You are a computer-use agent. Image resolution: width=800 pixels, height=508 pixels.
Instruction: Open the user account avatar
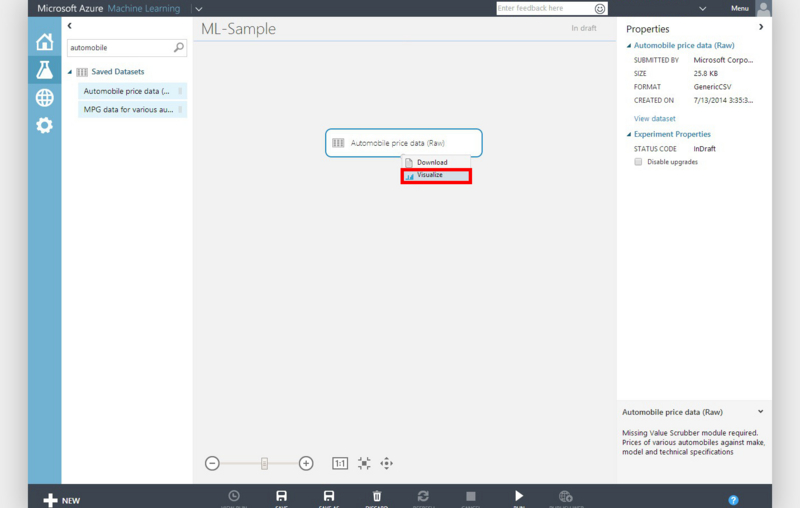[x=763, y=9]
